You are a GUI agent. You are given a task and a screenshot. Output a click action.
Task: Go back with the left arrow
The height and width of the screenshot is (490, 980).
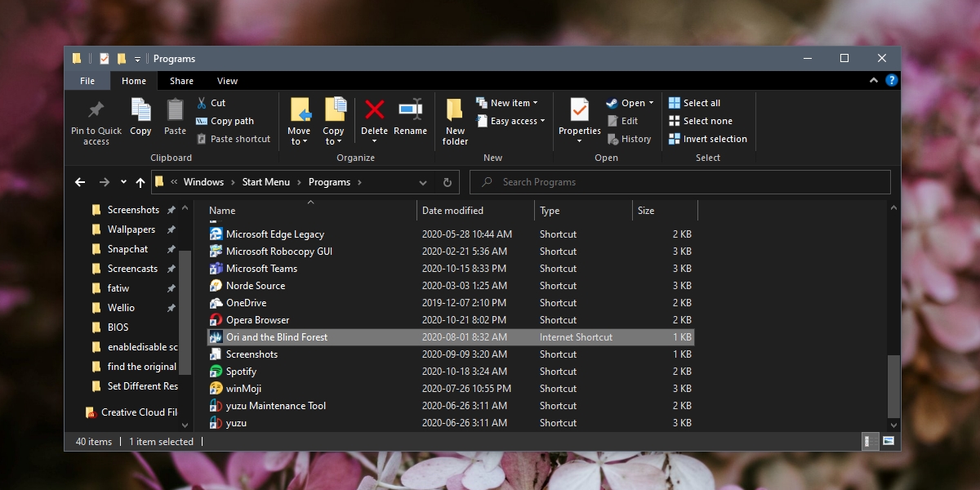tap(80, 182)
